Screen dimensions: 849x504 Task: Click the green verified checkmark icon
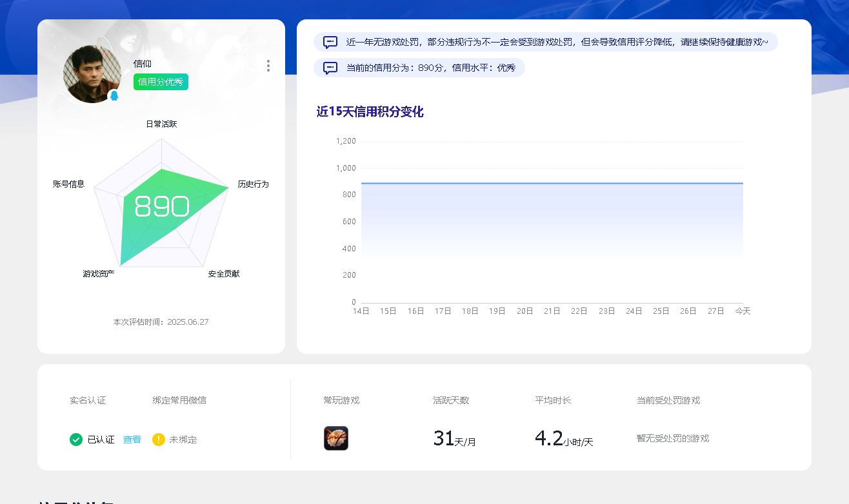76,440
